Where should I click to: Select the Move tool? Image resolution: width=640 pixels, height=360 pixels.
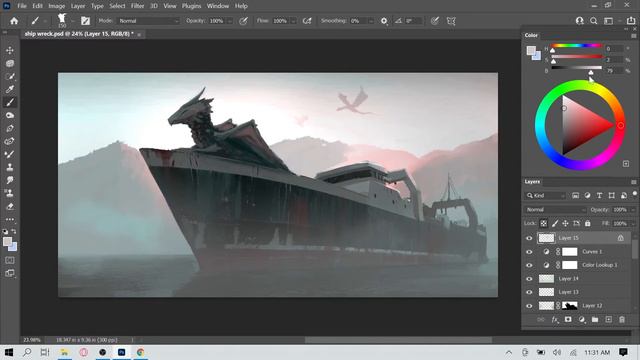click(x=10, y=50)
